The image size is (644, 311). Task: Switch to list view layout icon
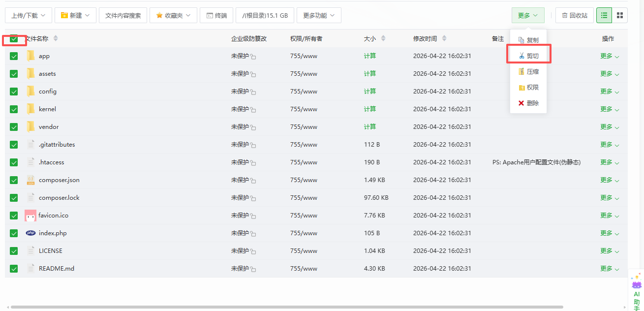pyautogui.click(x=604, y=15)
